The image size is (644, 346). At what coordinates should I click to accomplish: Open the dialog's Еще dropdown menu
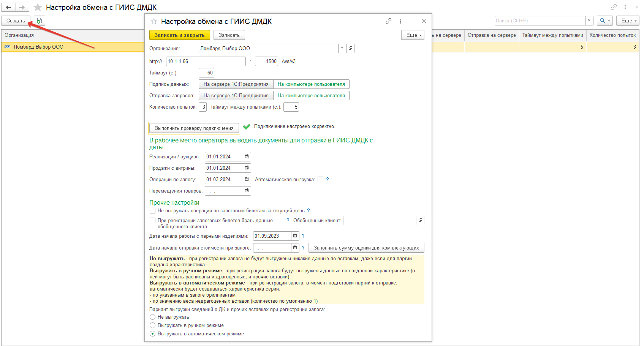pos(413,35)
